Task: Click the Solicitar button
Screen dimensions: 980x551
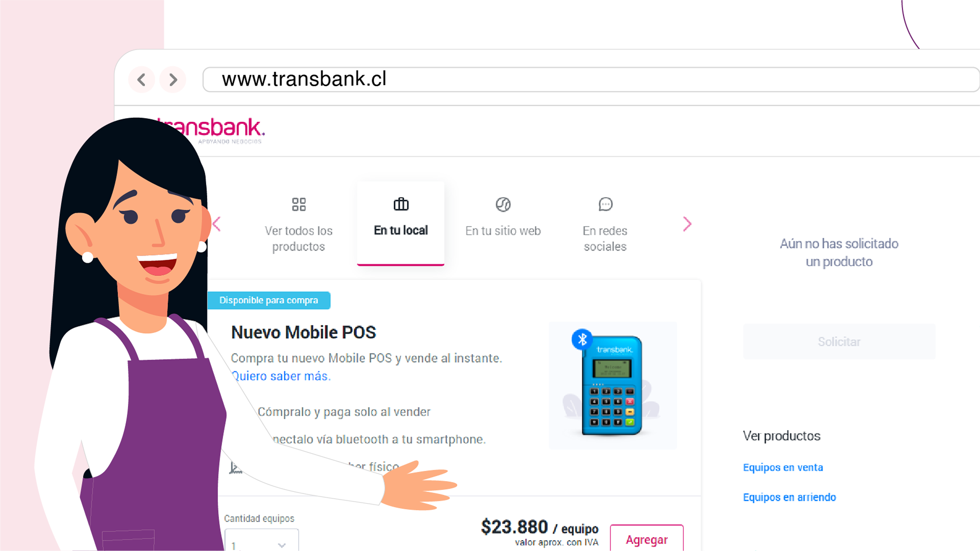Action: click(839, 341)
